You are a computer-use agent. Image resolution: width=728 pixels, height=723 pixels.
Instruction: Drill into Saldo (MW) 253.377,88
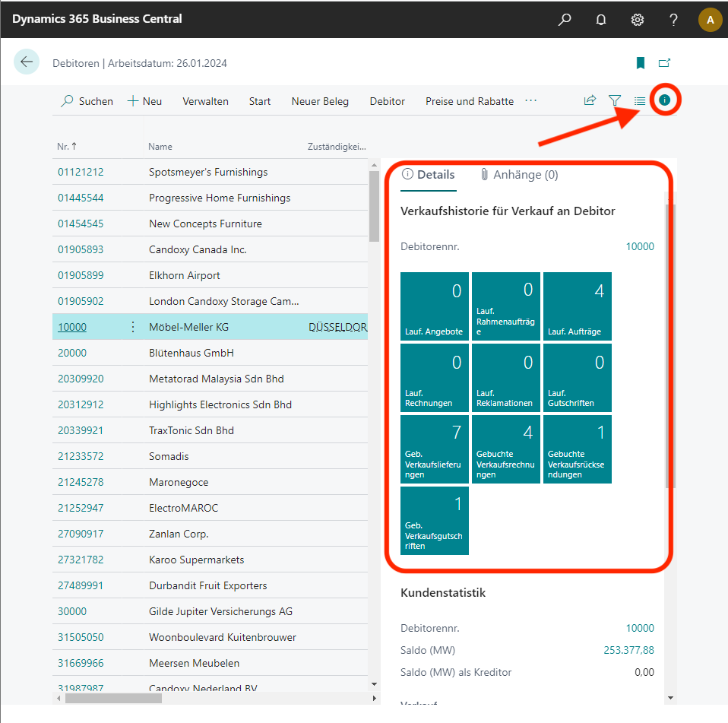(628, 650)
